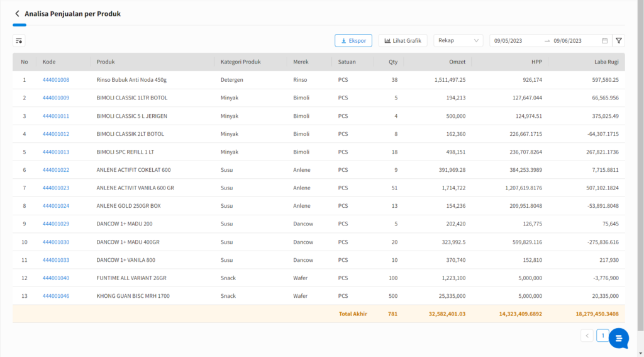Export the report with the Ekspor button
Viewport: 644px width, 357px height.
coord(353,40)
